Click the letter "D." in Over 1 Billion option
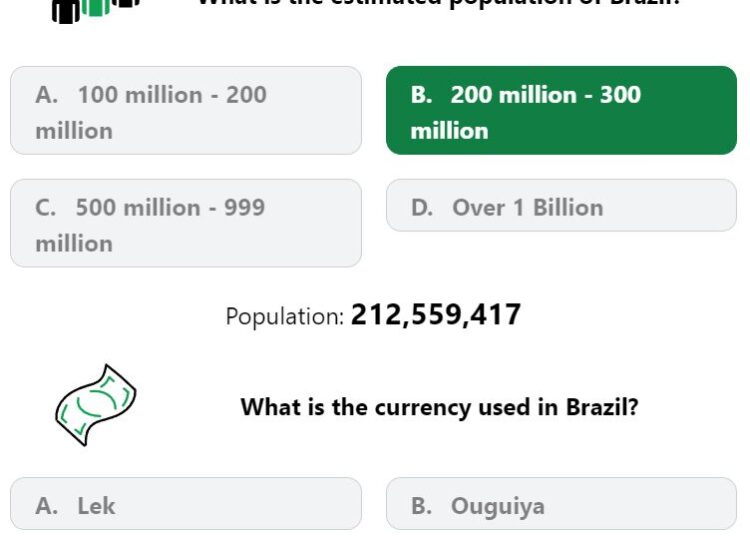This screenshot has height=536, width=750. (422, 208)
